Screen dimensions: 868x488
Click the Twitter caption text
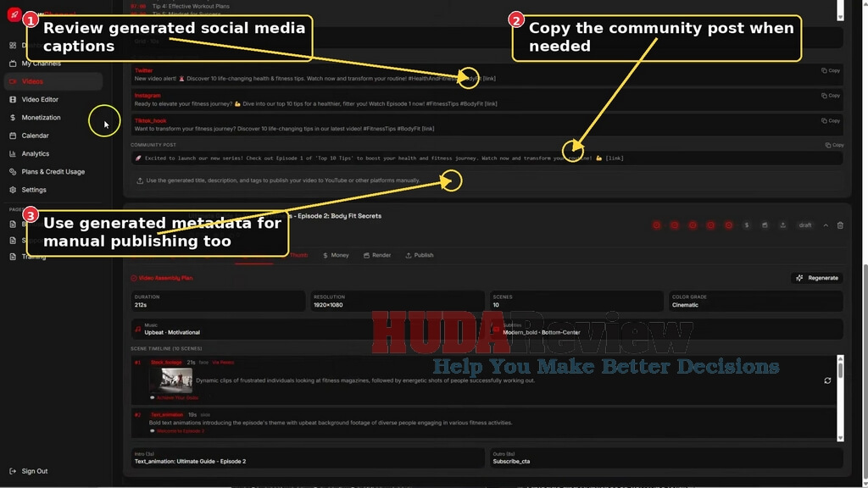(315, 79)
